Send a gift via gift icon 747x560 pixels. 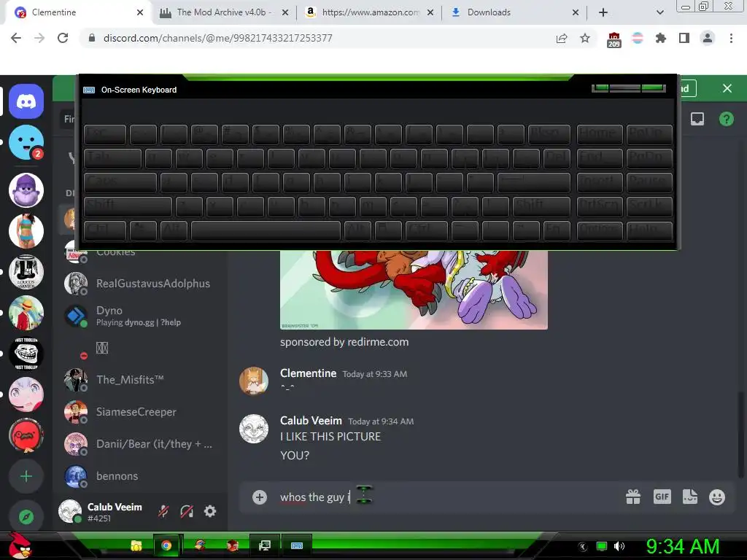[633, 497]
